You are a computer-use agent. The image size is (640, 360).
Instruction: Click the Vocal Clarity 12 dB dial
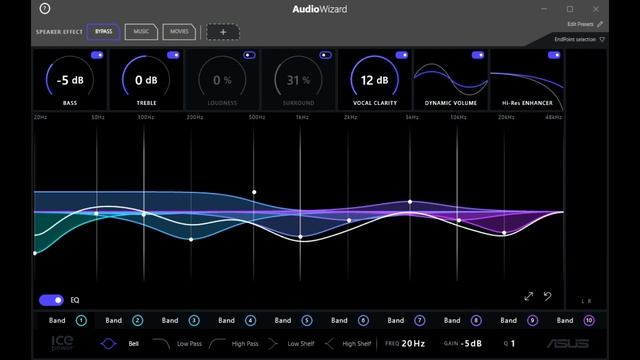click(x=375, y=80)
